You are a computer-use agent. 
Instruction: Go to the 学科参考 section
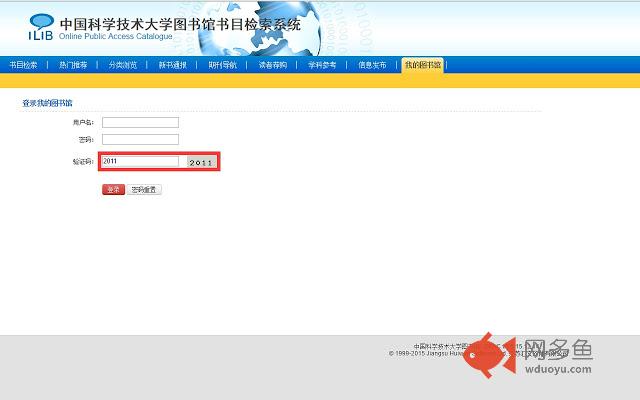pos(322,65)
